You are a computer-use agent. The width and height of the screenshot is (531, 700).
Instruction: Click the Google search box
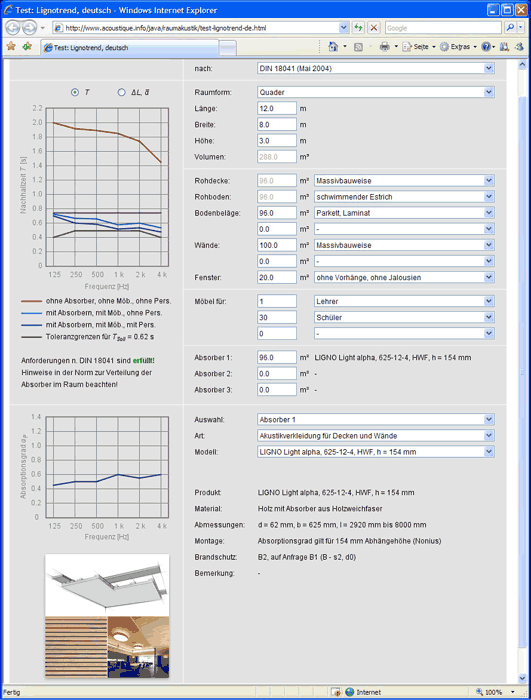click(x=443, y=28)
